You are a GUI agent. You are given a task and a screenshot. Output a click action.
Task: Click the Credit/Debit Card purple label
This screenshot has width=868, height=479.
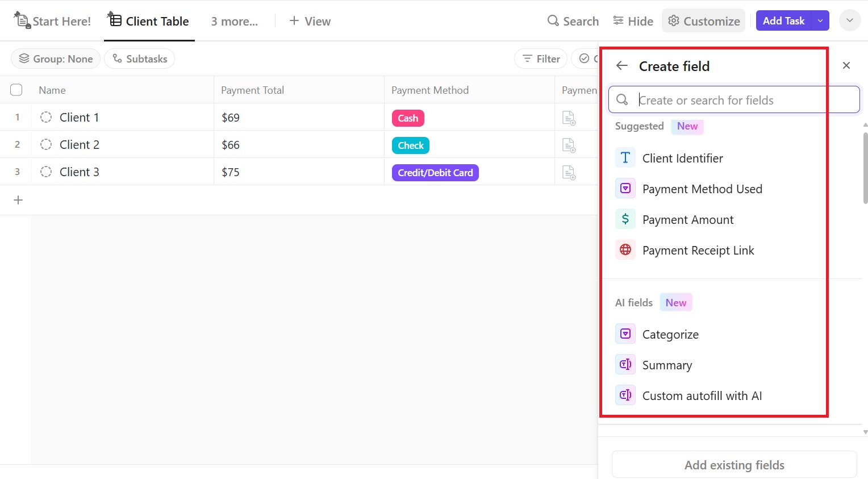(x=435, y=173)
